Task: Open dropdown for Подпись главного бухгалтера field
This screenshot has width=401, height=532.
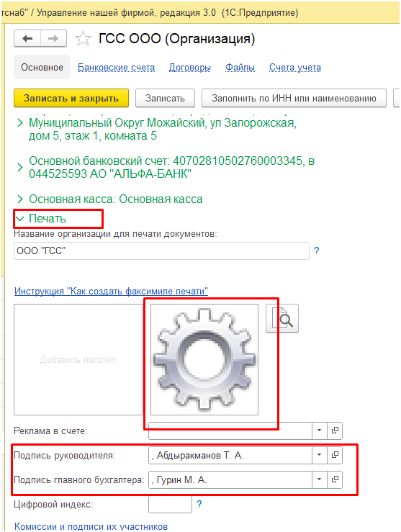Action: pos(319,479)
